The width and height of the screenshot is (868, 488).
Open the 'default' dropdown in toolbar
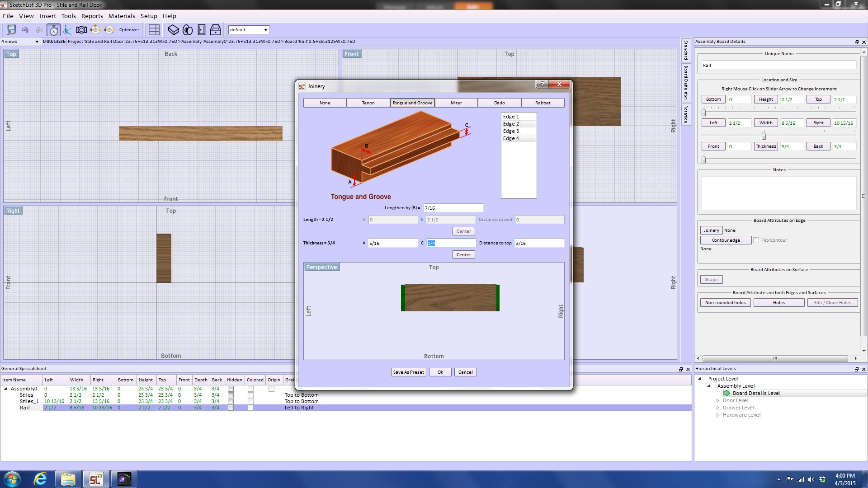coord(249,30)
